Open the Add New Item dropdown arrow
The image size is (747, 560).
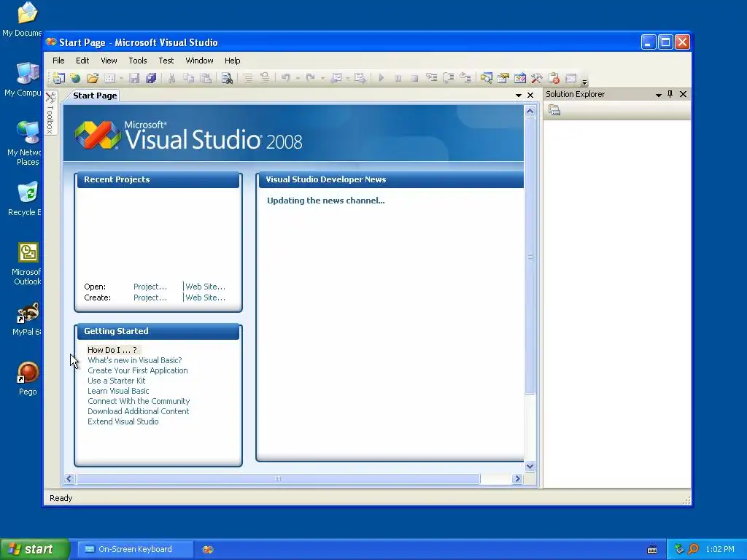tap(122, 78)
